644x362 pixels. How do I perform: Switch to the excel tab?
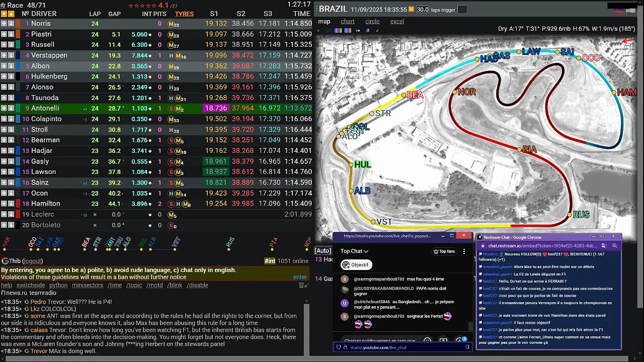tap(397, 22)
